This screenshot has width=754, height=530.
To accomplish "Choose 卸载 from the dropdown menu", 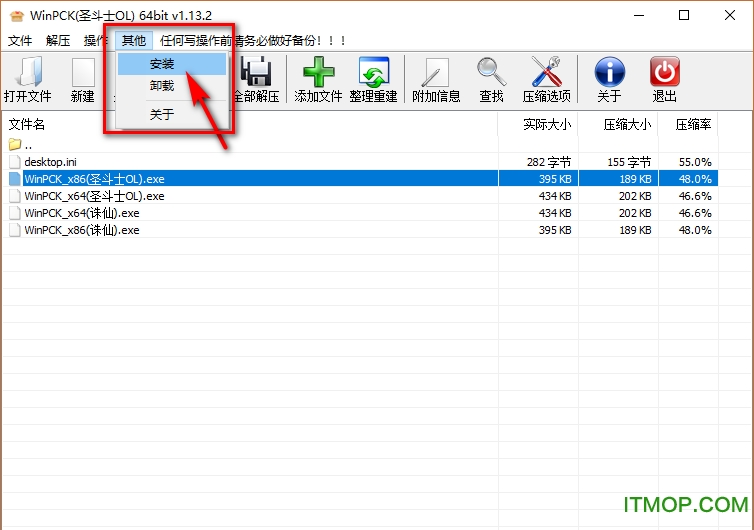I will (x=172, y=86).
